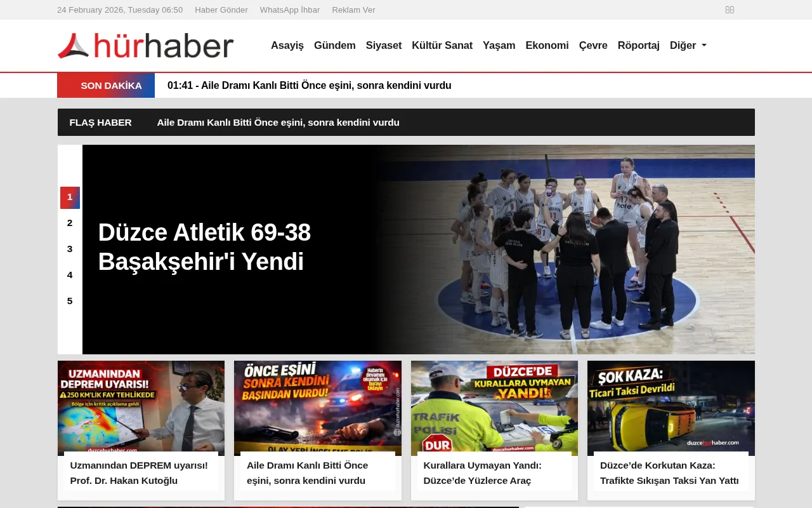Click the hürhaber logo

145,45
